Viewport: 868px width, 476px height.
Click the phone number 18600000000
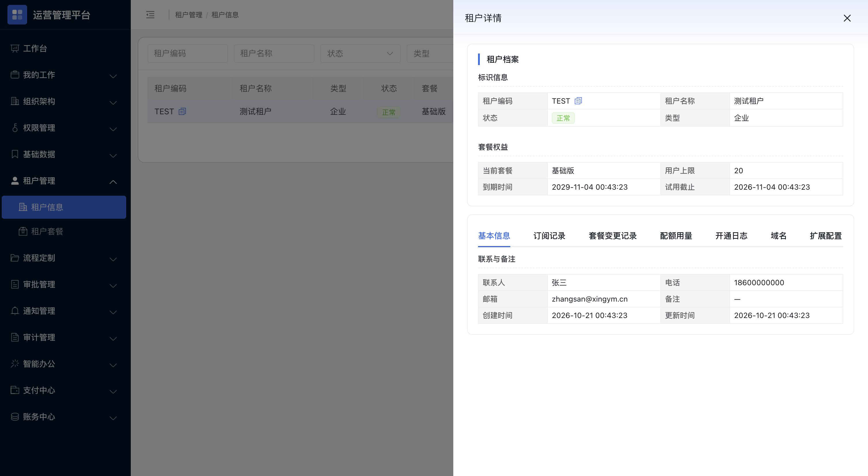click(759, 282)
